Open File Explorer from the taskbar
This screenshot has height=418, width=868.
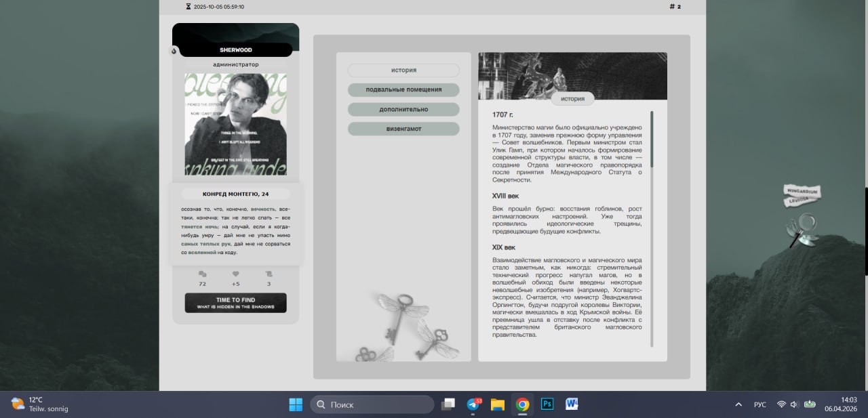pos(498,404)
